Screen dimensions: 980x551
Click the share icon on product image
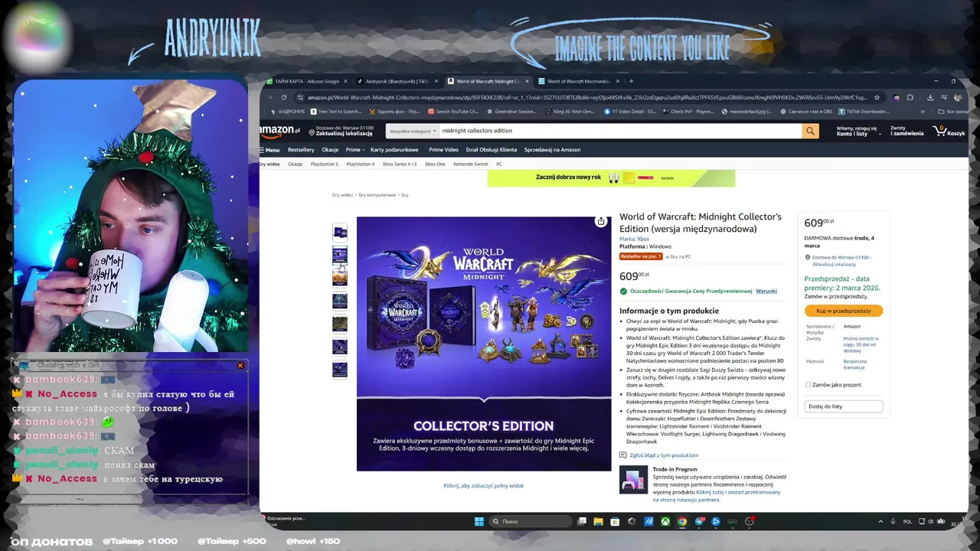tap(601, 222)
